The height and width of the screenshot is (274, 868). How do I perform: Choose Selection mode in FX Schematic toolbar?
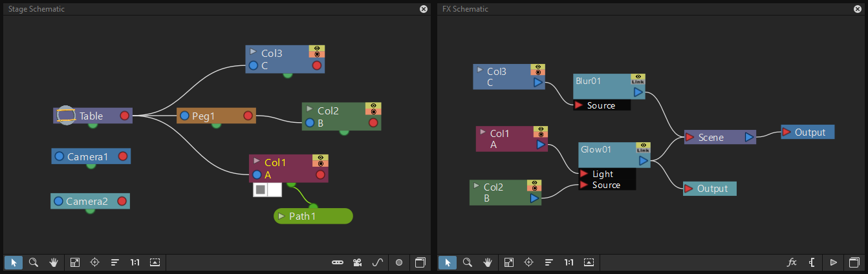point(448,262)
